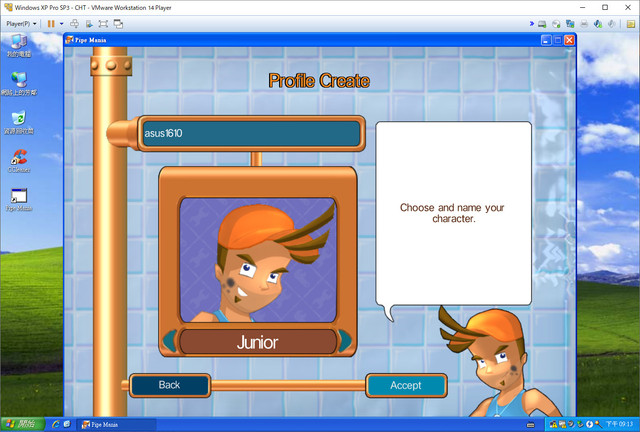Open the Recycle Bin desktop icon
Viewport: 640px width, 432px height.
tap(19, 122)
